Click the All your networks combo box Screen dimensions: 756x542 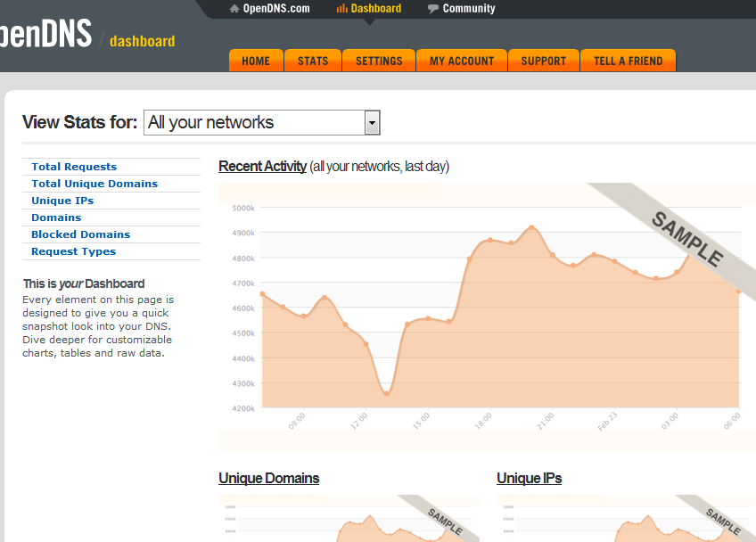click(262, 122)
